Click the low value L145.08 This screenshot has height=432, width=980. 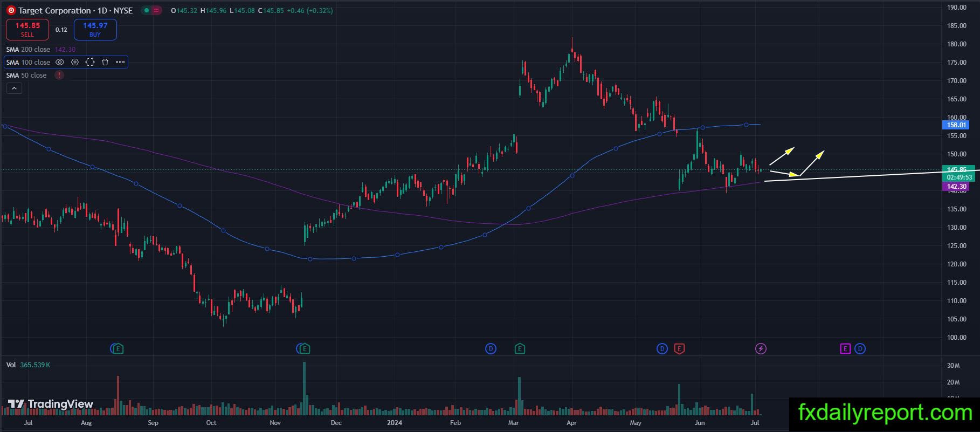243,10
